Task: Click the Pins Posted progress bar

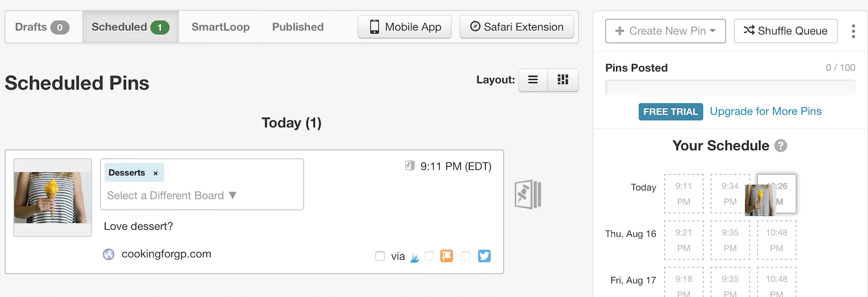Action: click(730, 87)
